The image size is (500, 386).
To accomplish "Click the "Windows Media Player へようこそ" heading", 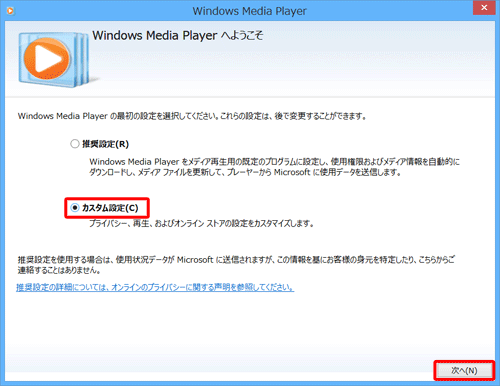I will 178,35.
